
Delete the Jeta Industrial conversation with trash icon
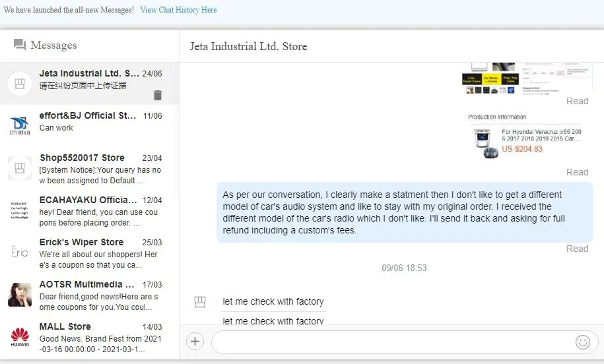[x=157, y=95]
